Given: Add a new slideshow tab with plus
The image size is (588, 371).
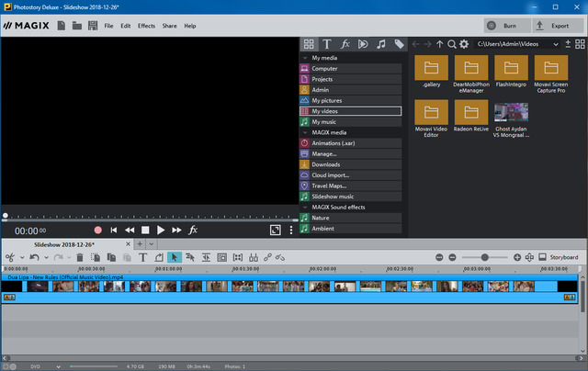Looking at the screenshot, I should tap(140, 244).
